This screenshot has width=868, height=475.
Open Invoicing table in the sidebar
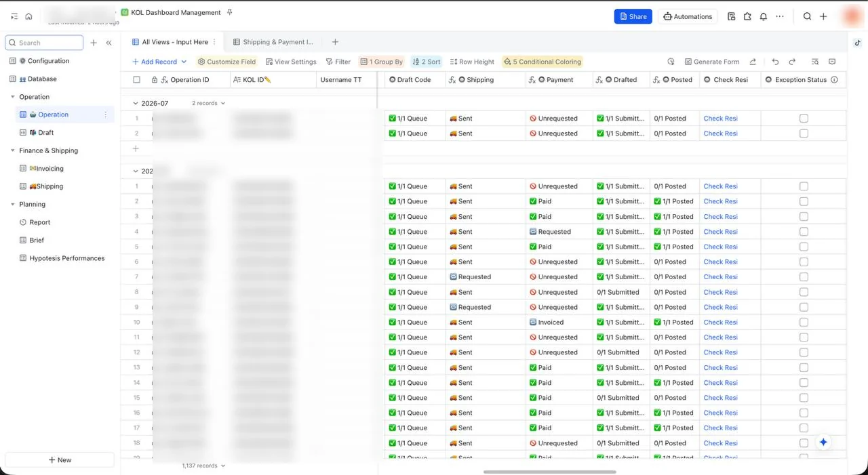pyautogui.click(x=46, y=169)
